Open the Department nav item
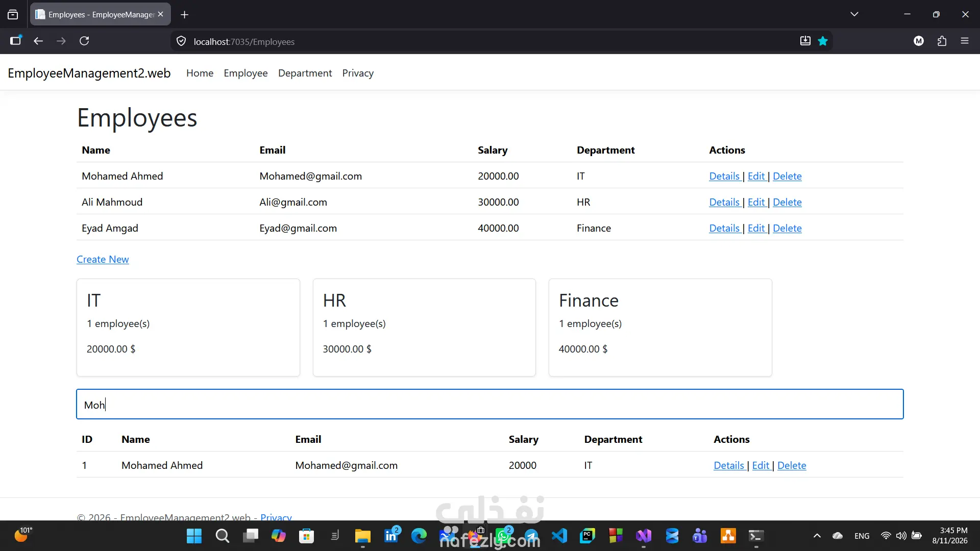 point(305,73)
